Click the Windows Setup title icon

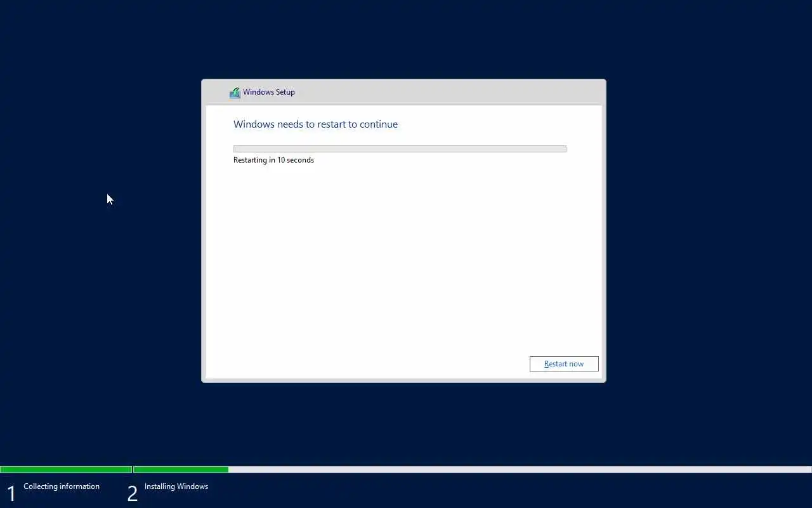[x=235, y=93]
